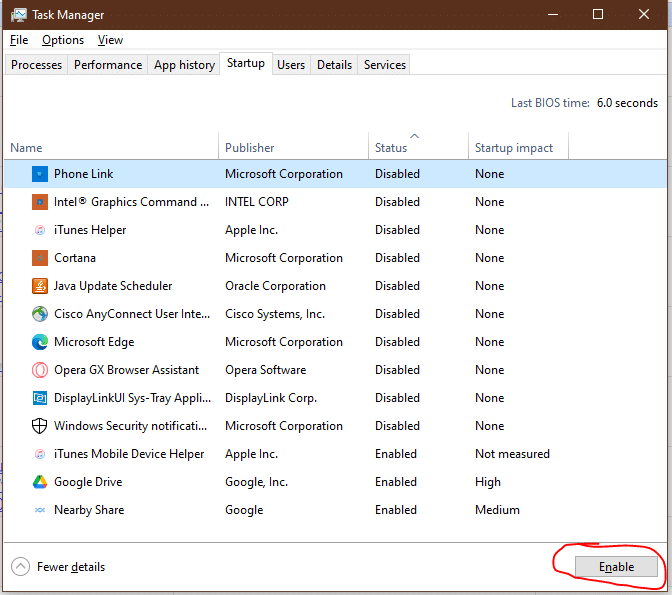Select the Cortana row name
Viewport: 672px width, 595px height.
(75, 258)
